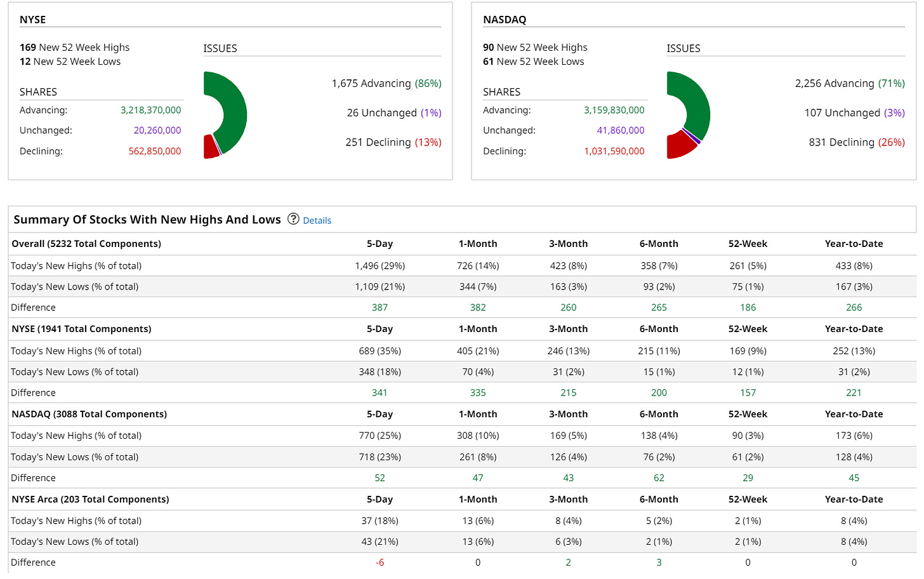Click 251 Declining (13%) label
Viewport: 924px width, 579px height.
pos(393,143)
